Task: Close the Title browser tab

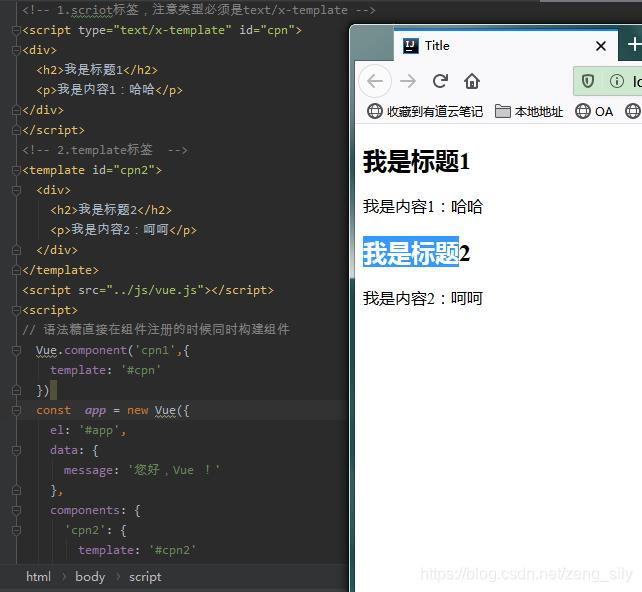Action: (x=601, y=46)
